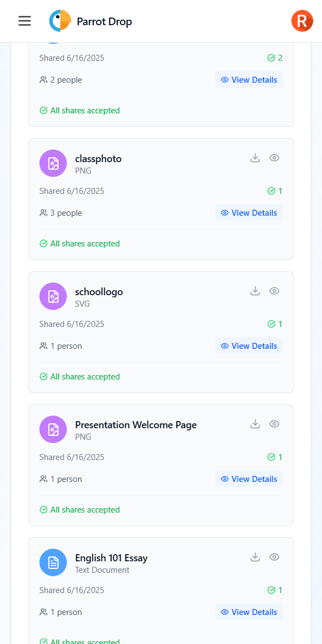This screenshot has height=644, width=322.
Task: Download the classphoto PNG file
Action: 255,158
